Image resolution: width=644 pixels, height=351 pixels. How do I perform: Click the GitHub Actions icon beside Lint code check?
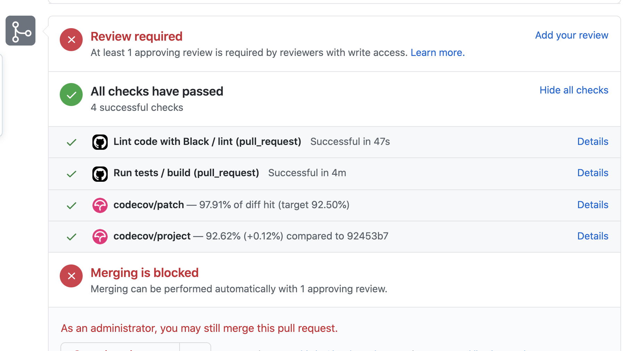(x=100, y=142)
